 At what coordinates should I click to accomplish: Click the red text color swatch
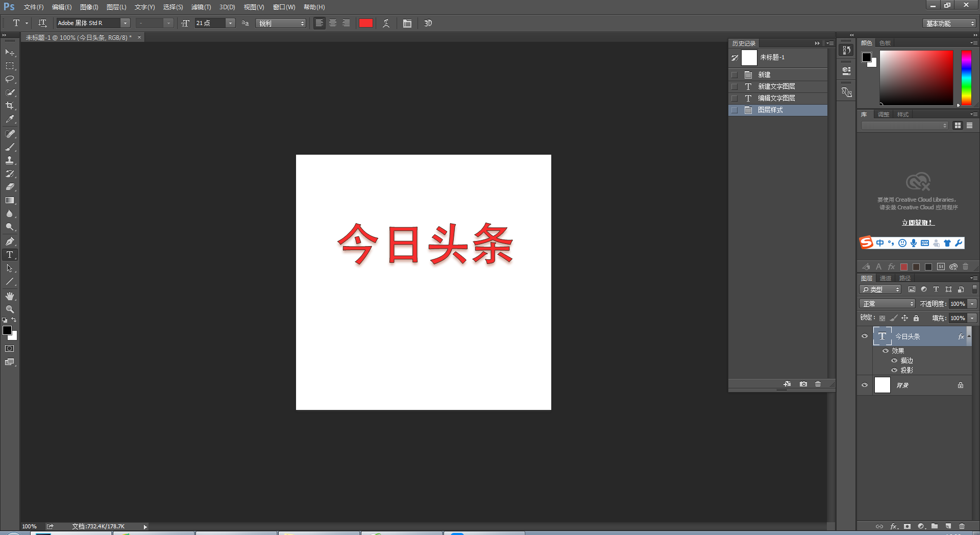coord(365,23)
